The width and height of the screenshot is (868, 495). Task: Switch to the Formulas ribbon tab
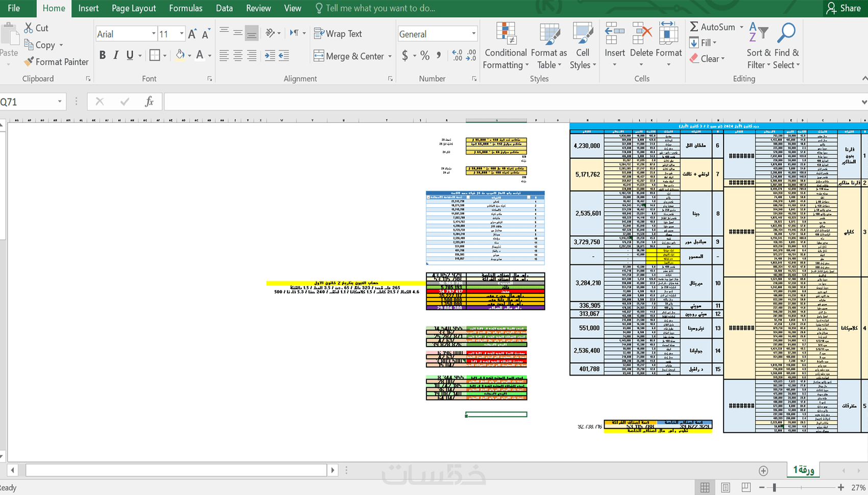click(186, 8)
